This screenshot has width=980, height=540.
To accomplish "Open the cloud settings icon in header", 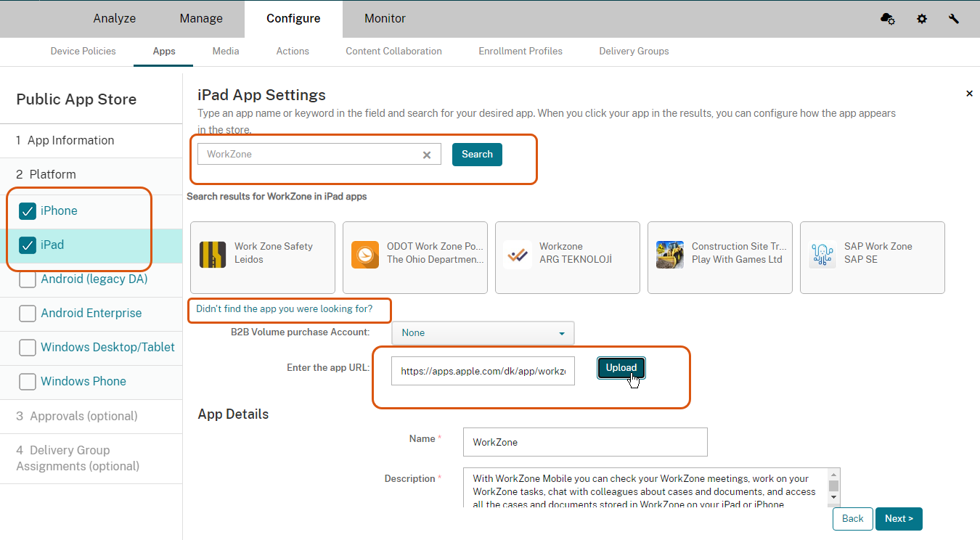I will (x=887, y=19).
